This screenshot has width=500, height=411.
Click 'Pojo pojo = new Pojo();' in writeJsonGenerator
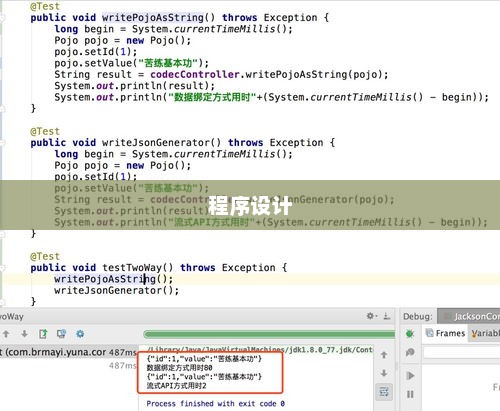point(123,165)
